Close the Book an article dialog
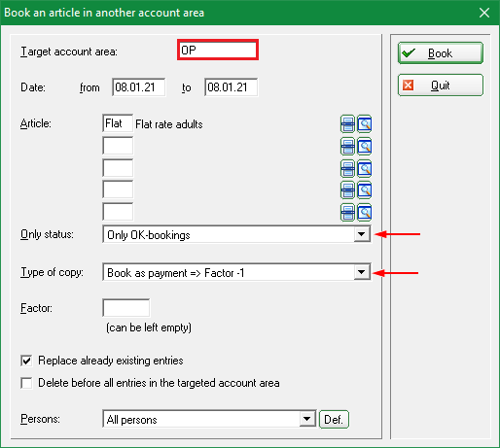 [x=484, y=13]
